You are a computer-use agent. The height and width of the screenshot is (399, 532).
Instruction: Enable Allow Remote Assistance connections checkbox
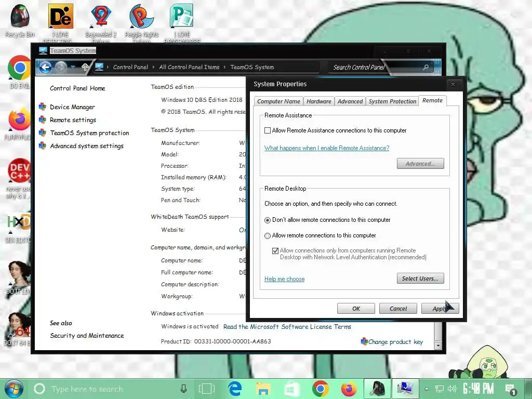pos(268,130)
